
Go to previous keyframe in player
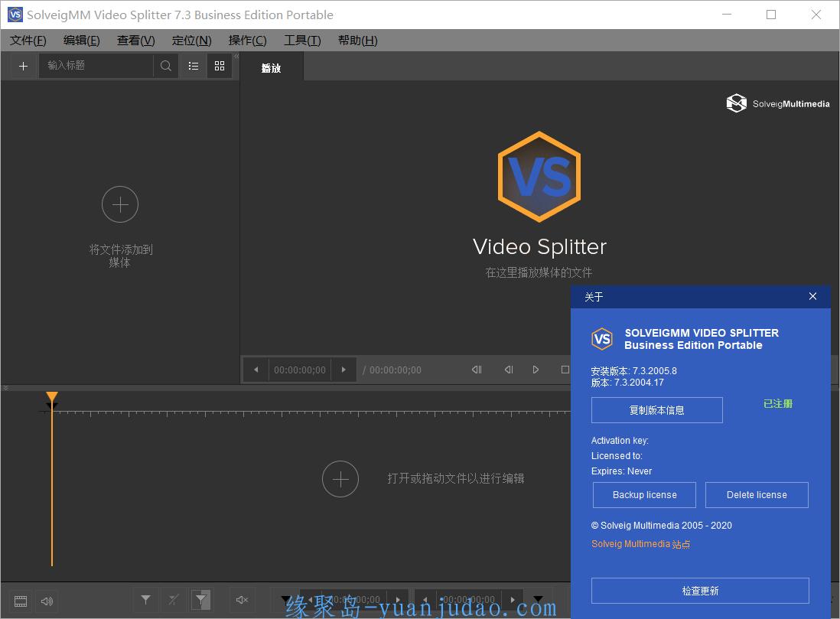click(477, 370)
